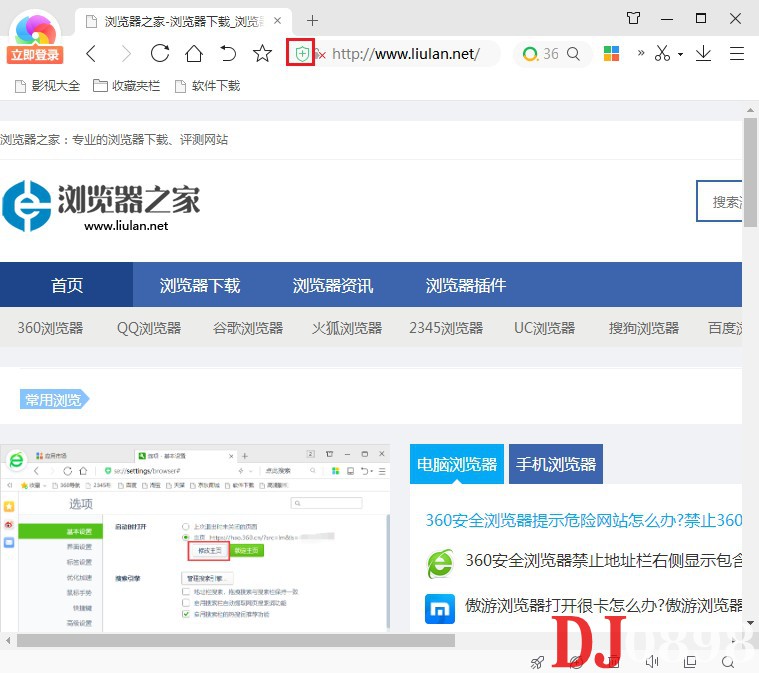Select the 浏览器插件 navigation item
The image size is (759, 673).
[466, 285]
